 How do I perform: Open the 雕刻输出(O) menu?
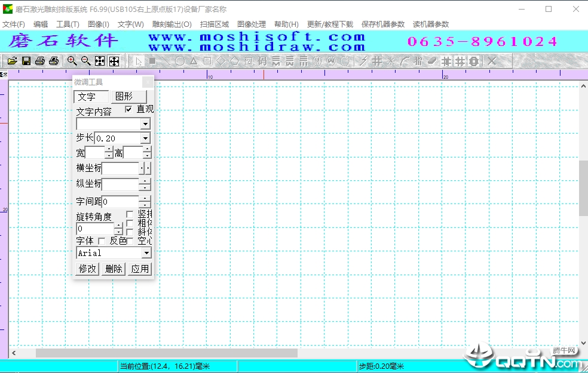(171, 24)
